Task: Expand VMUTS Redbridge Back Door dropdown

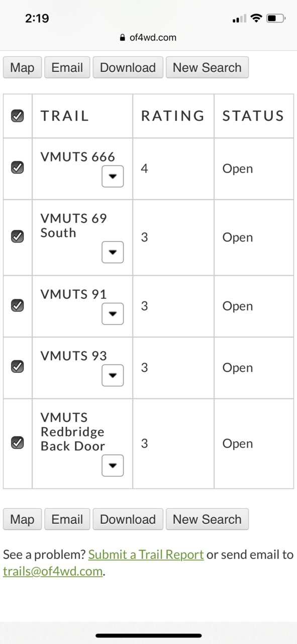Action: pos(113,465)
